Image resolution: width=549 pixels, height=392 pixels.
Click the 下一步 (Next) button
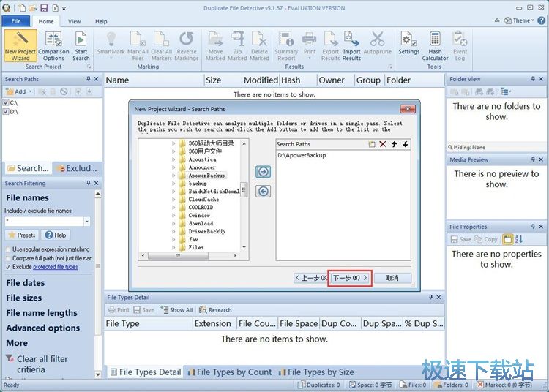pos(350,278)
